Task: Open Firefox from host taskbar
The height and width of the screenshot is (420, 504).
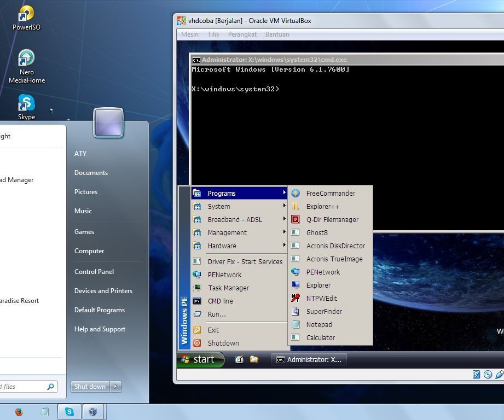Action: pyautogui.click(x=19, y=412)
